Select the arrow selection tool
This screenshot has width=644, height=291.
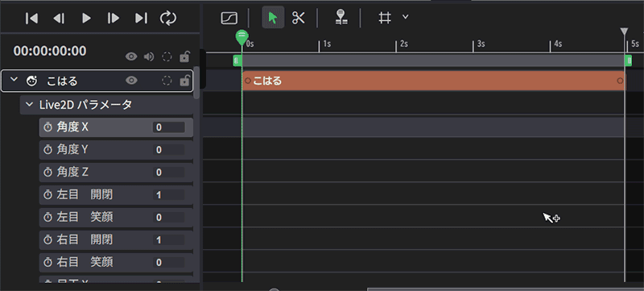[273, 18]
